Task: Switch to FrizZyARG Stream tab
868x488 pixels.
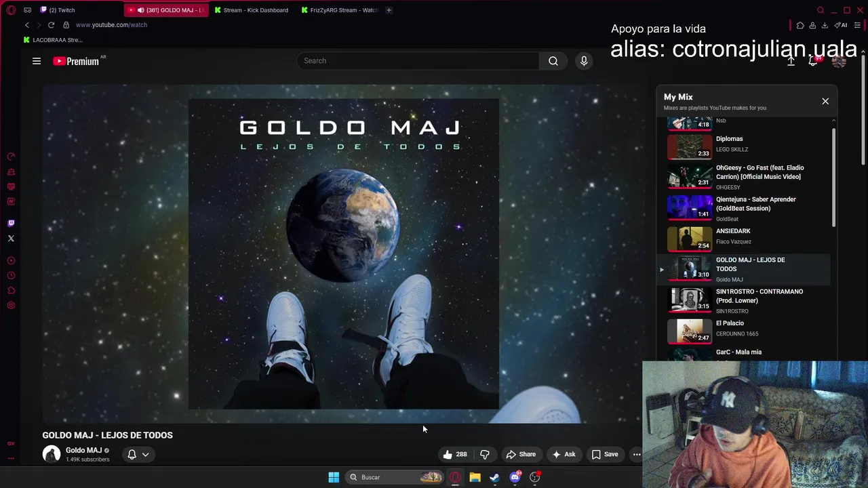Action: [338, 10]
